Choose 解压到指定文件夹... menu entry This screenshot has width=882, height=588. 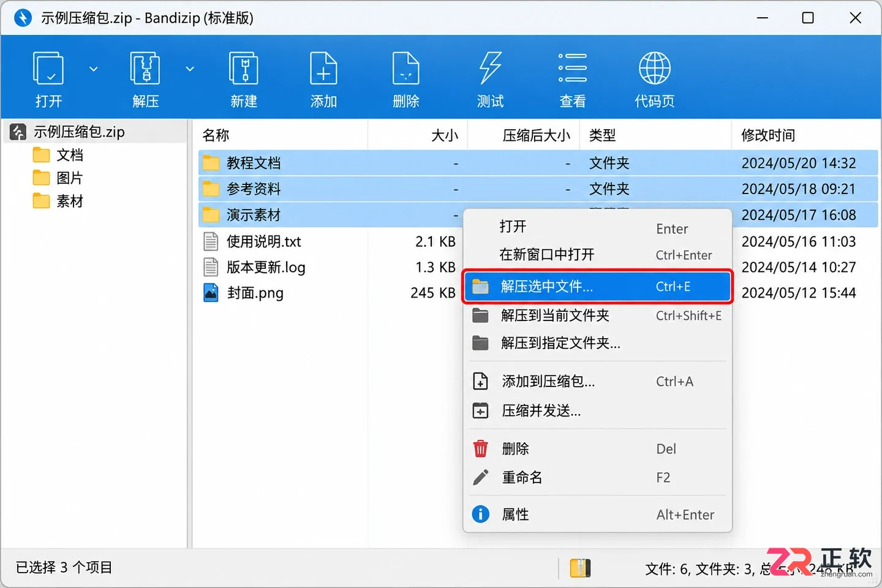click(597, 343)
